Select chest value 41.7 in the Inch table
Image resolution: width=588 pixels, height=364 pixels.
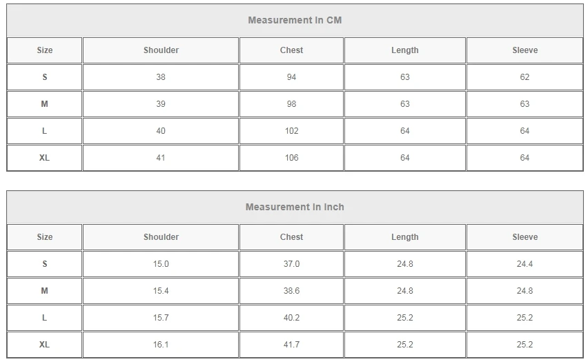click(291, 345)
